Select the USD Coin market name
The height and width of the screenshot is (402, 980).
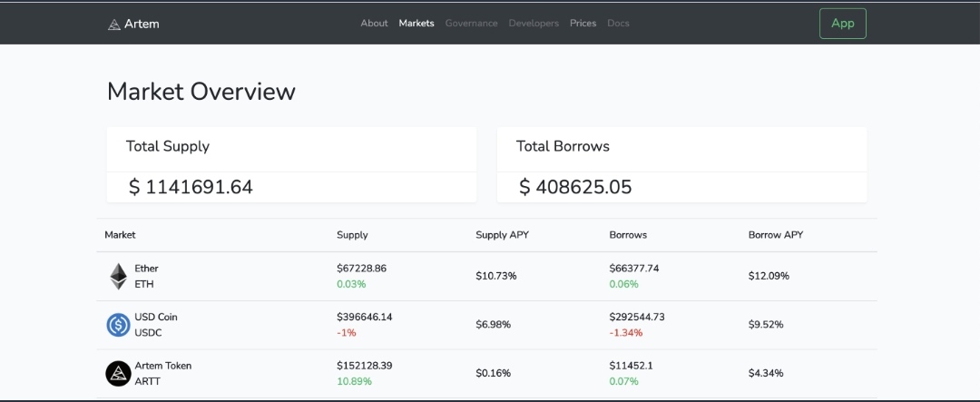click(x=156, y=317)
